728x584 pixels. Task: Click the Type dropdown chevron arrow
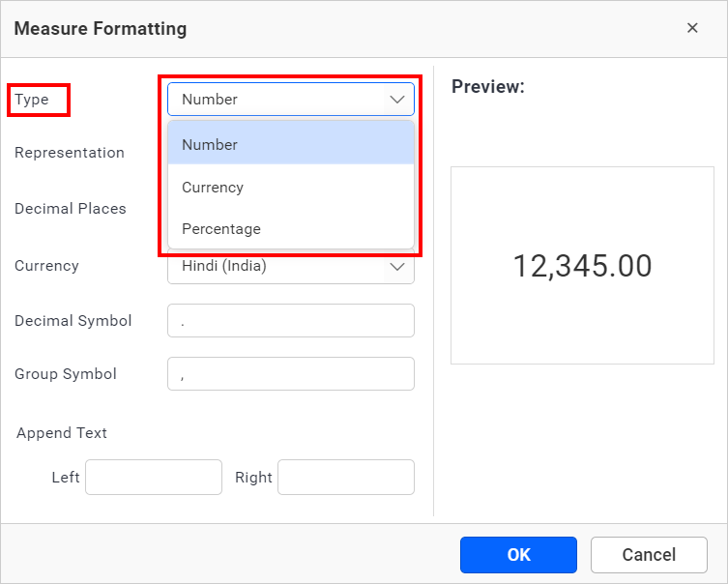(x=397, y=100)
